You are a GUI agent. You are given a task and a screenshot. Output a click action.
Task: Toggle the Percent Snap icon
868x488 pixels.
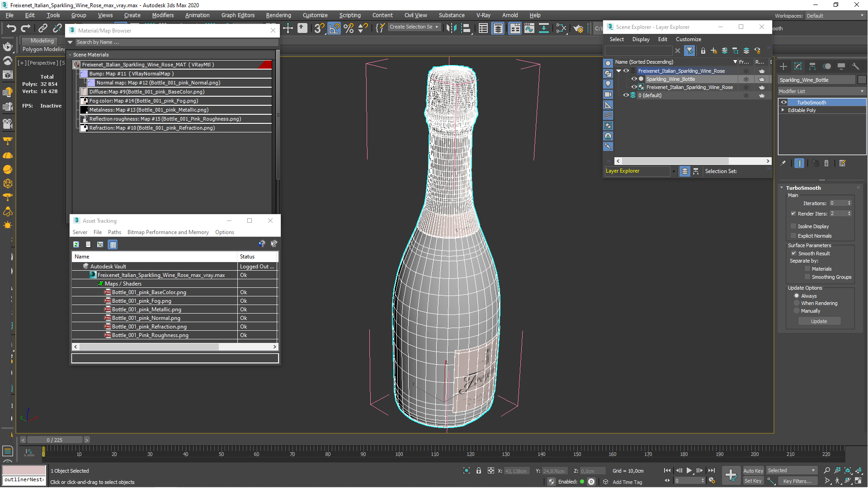[349, 28]
